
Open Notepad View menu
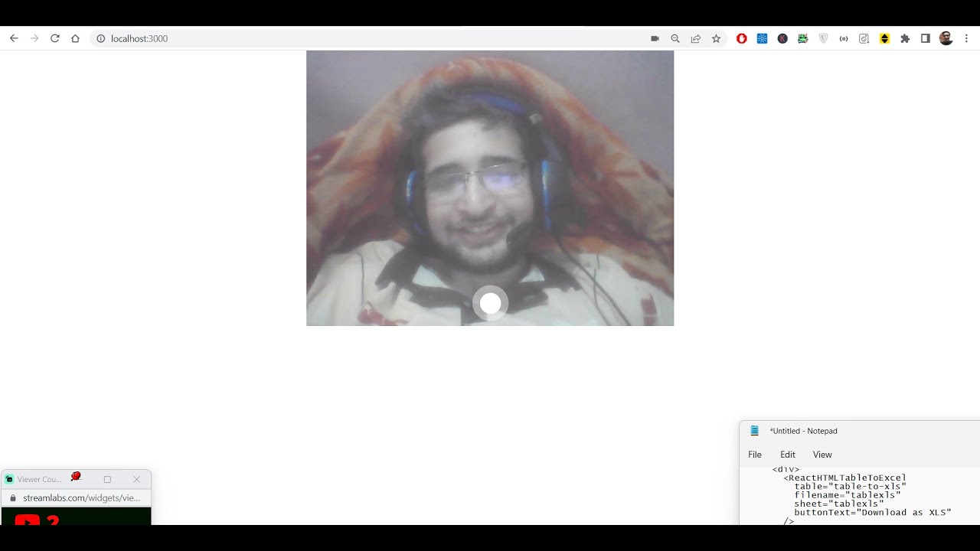pos(822,455)
